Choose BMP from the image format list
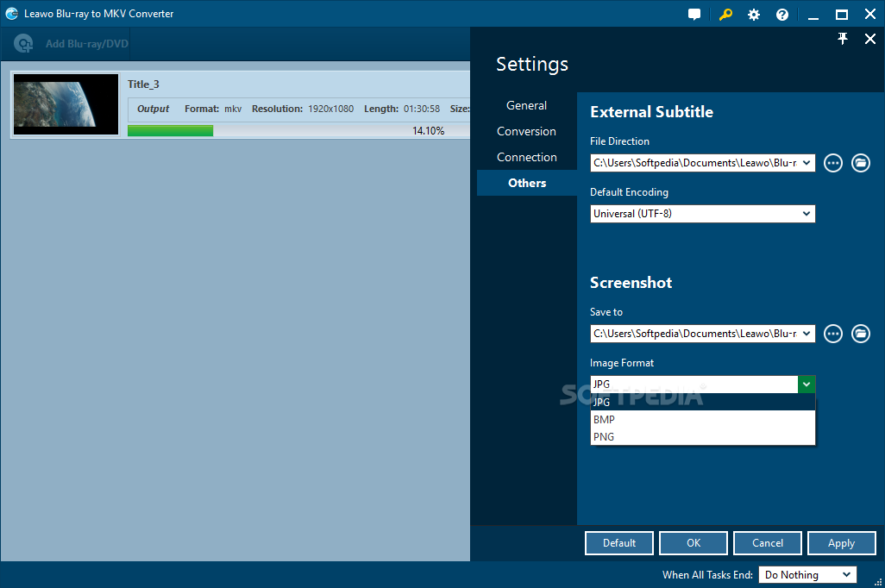Image resolution: width=885 pixels, height=588 pixels. pos(703,420)
